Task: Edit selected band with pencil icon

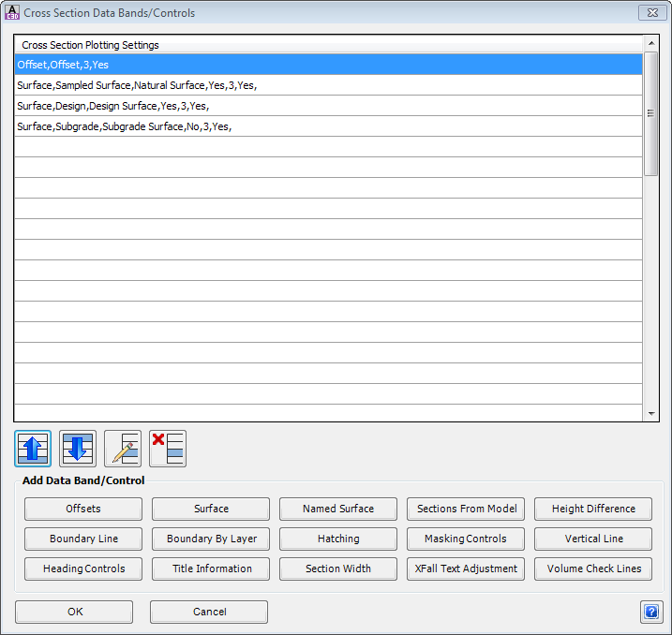Action: pyautogui.click(x=123, y=449)
